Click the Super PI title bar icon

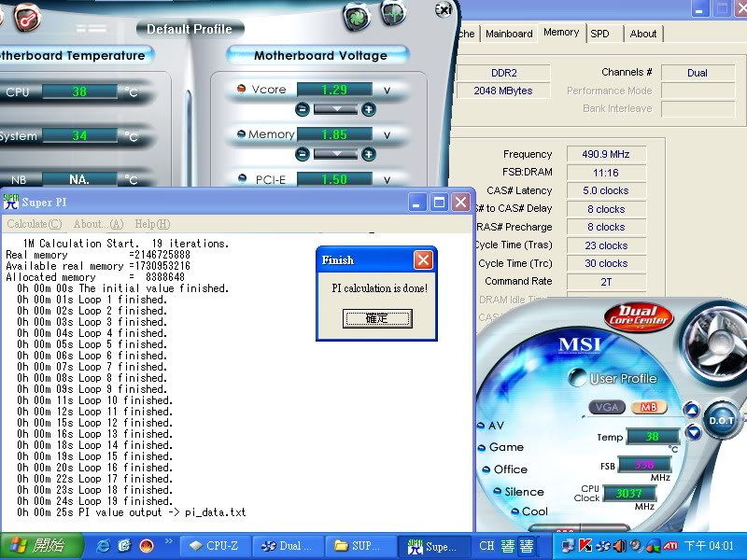tap(10, 202)
